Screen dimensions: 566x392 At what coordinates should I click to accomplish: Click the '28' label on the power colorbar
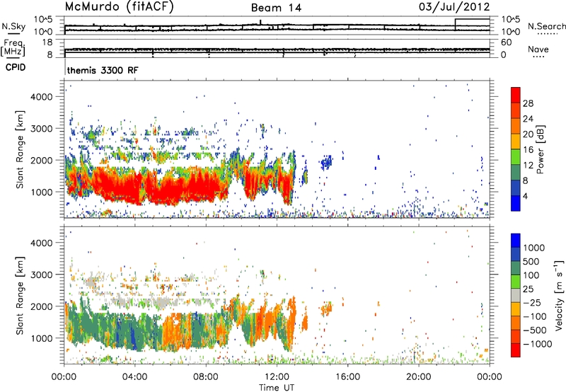528,103
